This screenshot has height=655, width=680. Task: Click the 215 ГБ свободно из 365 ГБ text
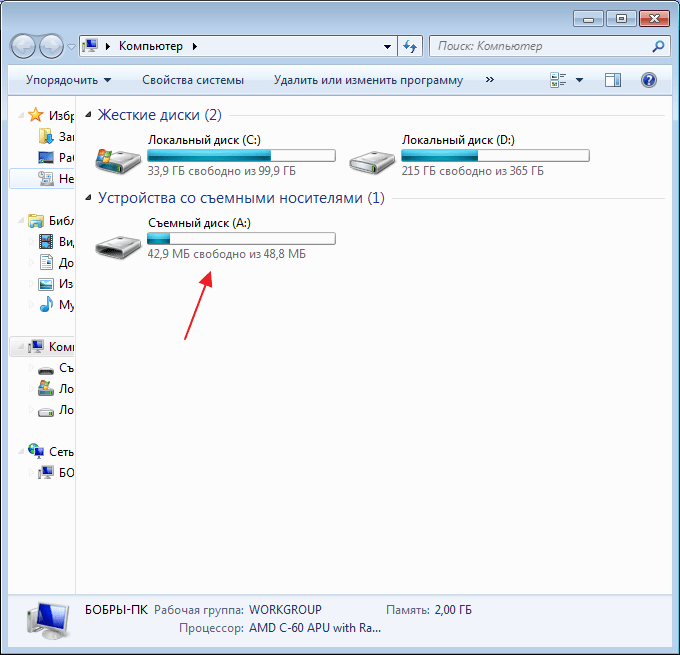coord(472,171)
